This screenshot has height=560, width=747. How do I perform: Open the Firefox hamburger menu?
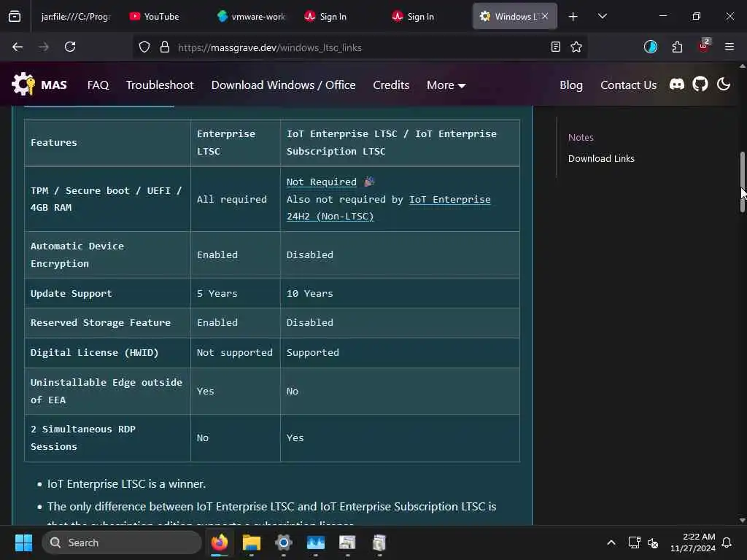[x=729, y=47]
